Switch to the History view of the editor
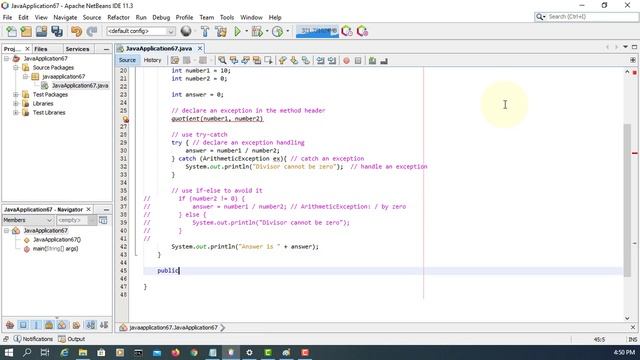The image size is (640, 360). pyautogui.click(x=152, y=60)
